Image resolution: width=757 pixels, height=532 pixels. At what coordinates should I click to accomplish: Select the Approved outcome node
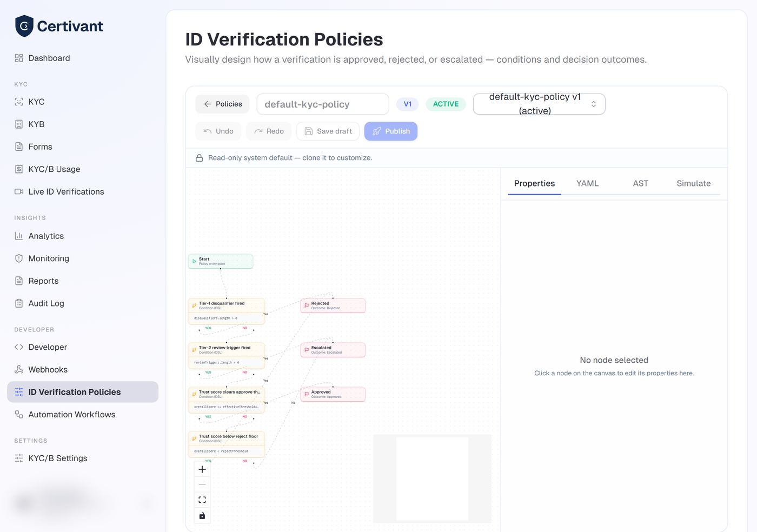point(333,394)
